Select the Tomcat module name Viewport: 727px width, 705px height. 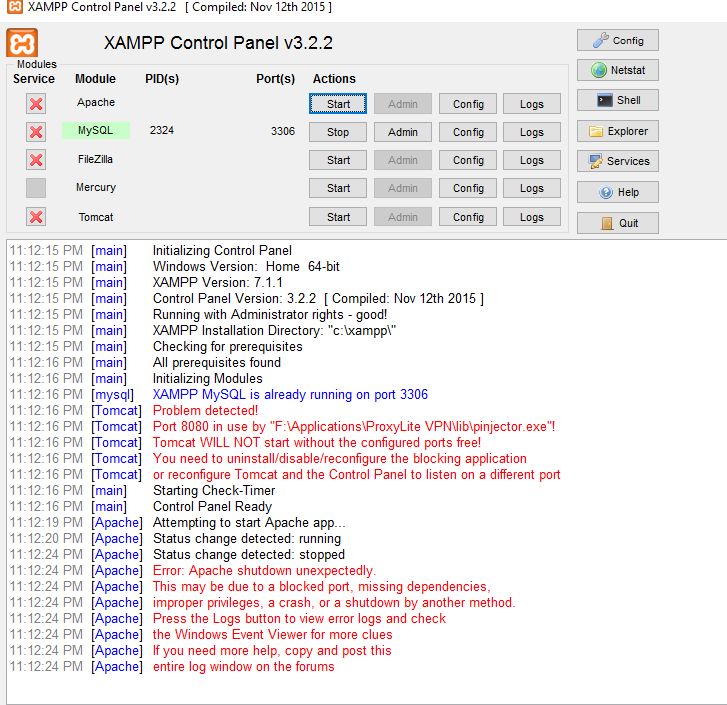96,217
